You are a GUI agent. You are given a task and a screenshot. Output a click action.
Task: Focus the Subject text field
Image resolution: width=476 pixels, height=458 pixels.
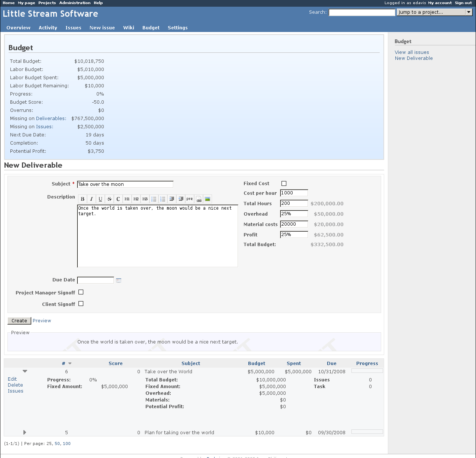(x=125, y=184)
